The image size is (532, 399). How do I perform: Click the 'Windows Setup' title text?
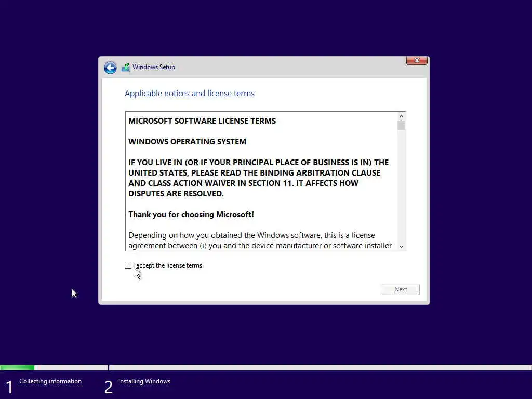154,67
